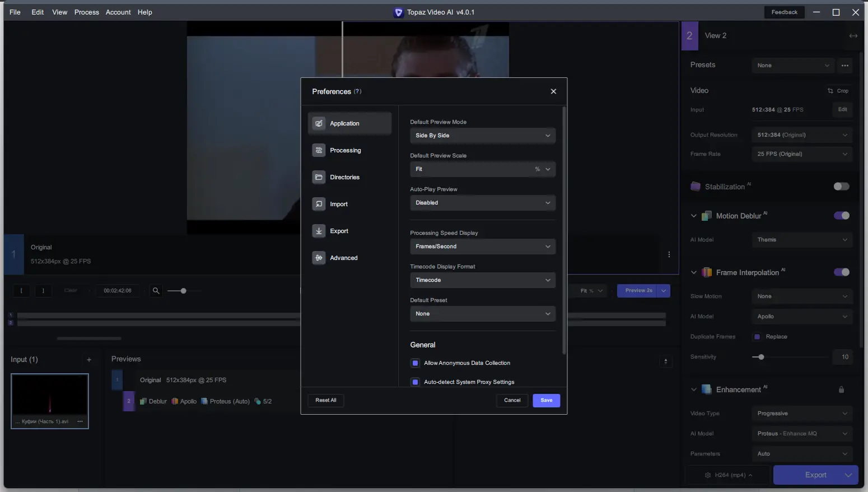Click the zoom magnifier icon by timeline
Viewport: 868px width, 492px height.
[x=156, y=291]
